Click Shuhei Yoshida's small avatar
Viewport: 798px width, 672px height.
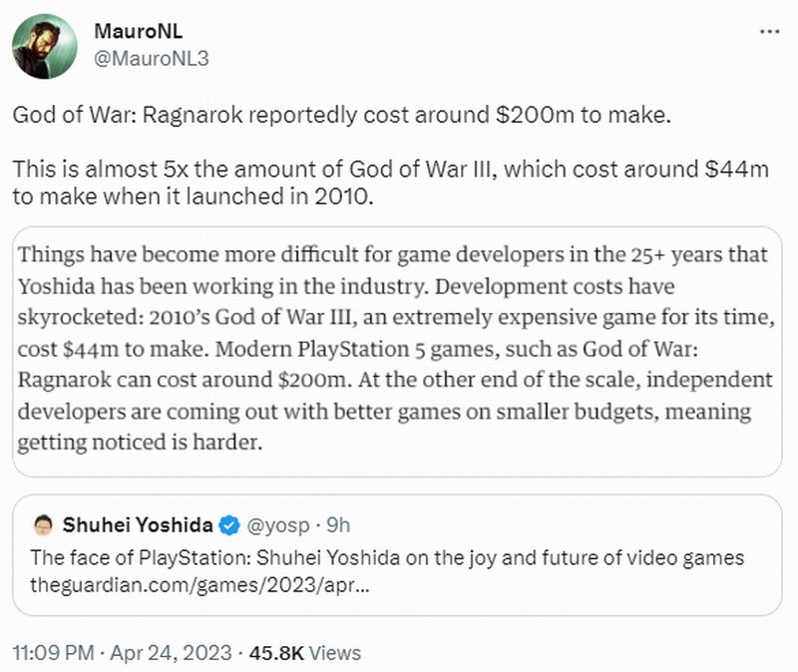(43, 525)
